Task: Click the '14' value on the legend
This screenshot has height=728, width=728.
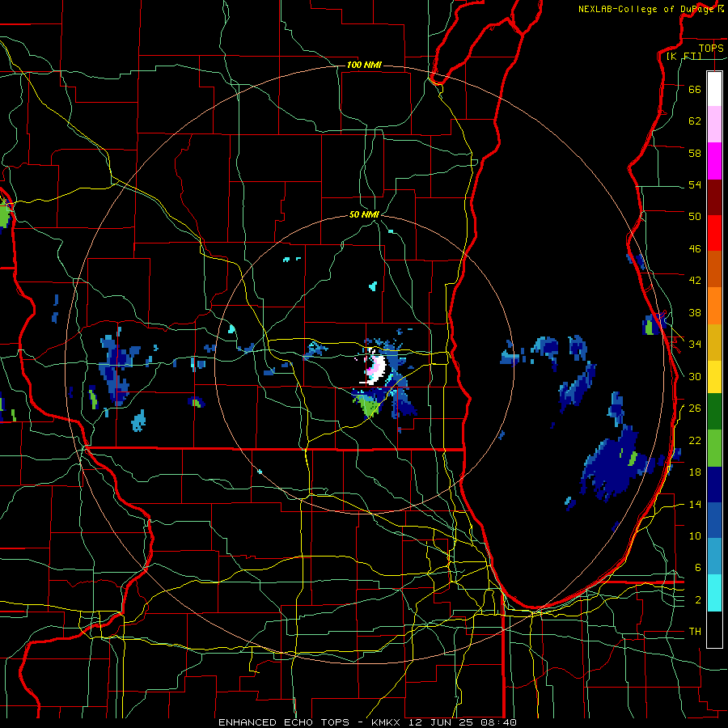Action: click(x=695, y=504)
